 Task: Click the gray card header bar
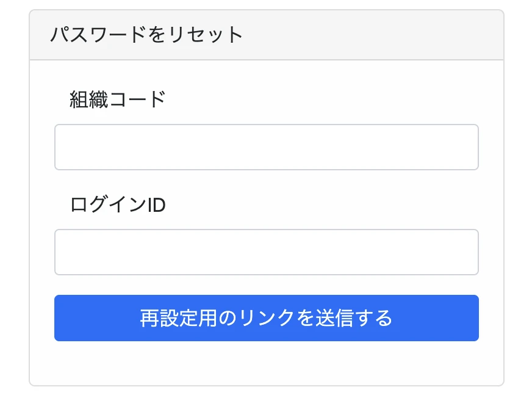pyautogui.click(x=267, y=35)
